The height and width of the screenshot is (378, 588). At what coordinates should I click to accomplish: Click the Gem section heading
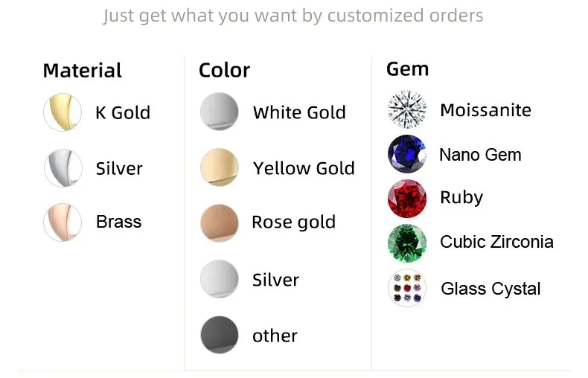[x=407, y=69]
